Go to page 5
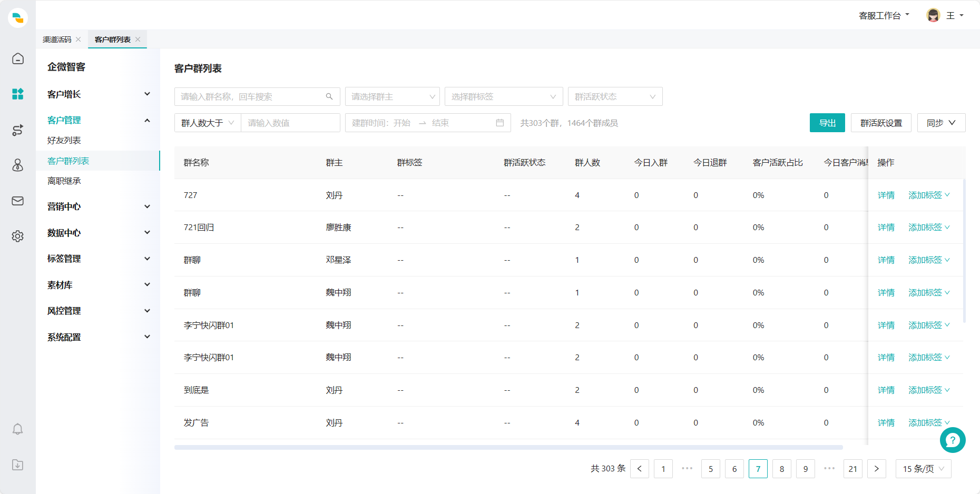This screenshot has height=494, width=980. click(x=711, y=469)
